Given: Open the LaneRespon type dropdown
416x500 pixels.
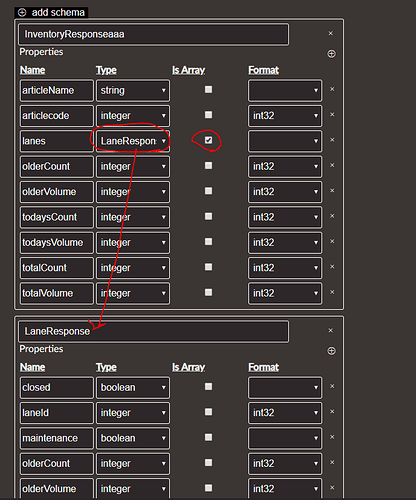Looking at the screenshot, I should pos(133,141).
